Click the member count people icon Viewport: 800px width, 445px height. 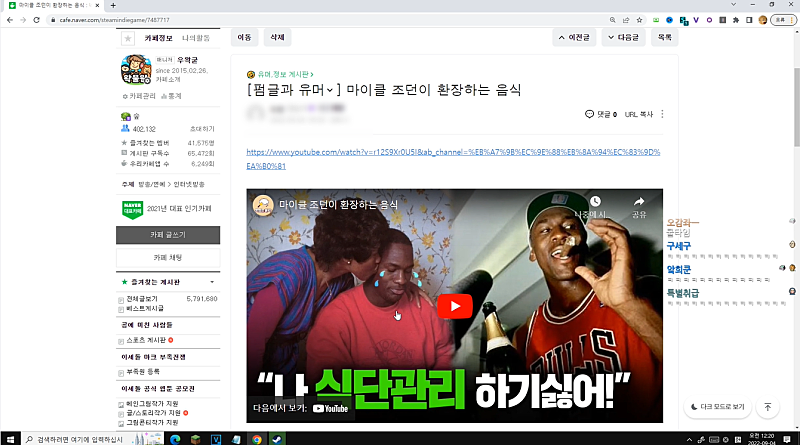point(125,129)
